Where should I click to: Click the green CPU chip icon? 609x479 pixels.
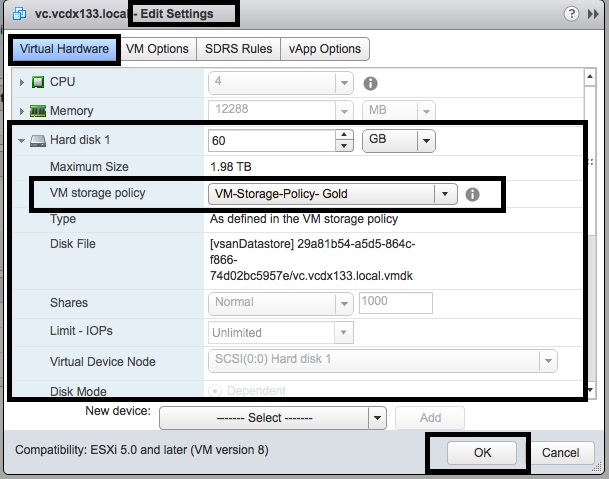point(38,83)
